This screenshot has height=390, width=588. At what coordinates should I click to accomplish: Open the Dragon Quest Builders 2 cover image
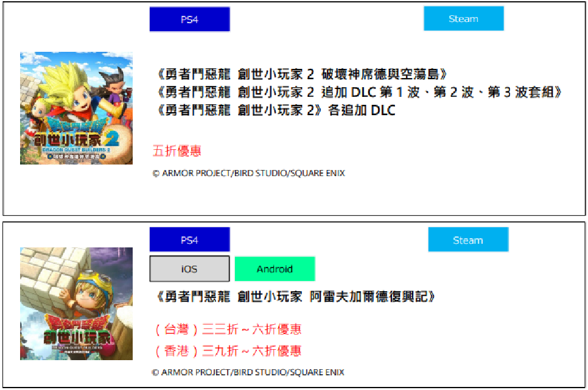(76, 108)
